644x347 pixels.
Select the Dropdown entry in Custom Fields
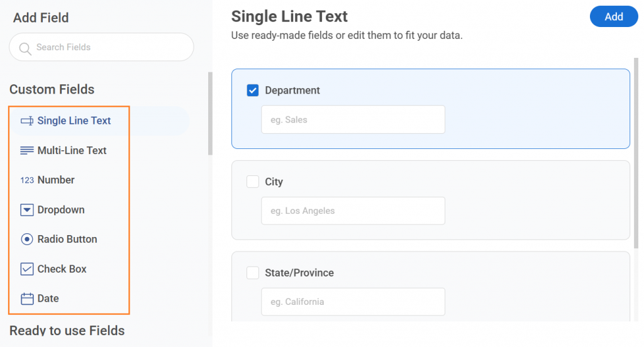pos(61,210)
